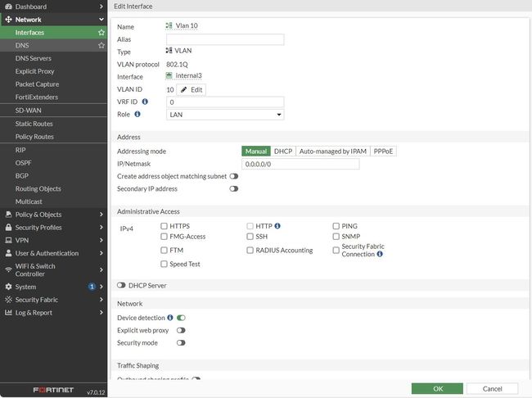Click the System notification badge
This screenshot has height=398, width=532.
[92, 287]
